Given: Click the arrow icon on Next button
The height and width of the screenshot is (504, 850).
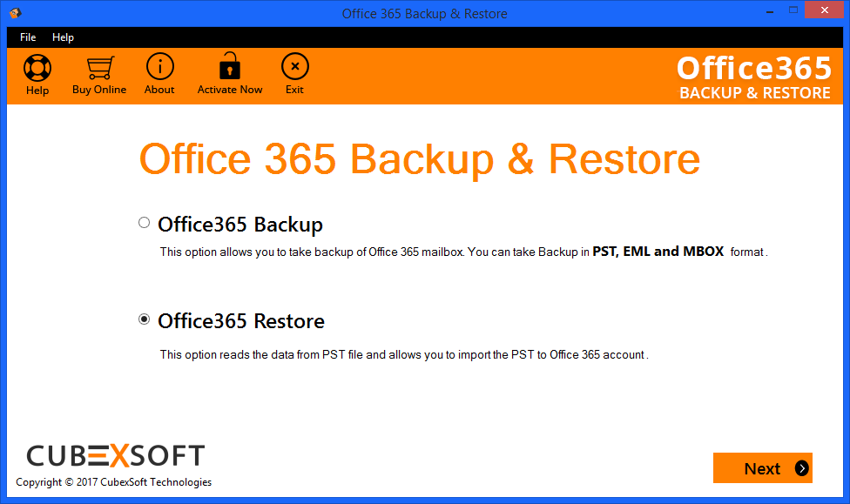Looking at the screenshot, I should click(x=802, y=468).
